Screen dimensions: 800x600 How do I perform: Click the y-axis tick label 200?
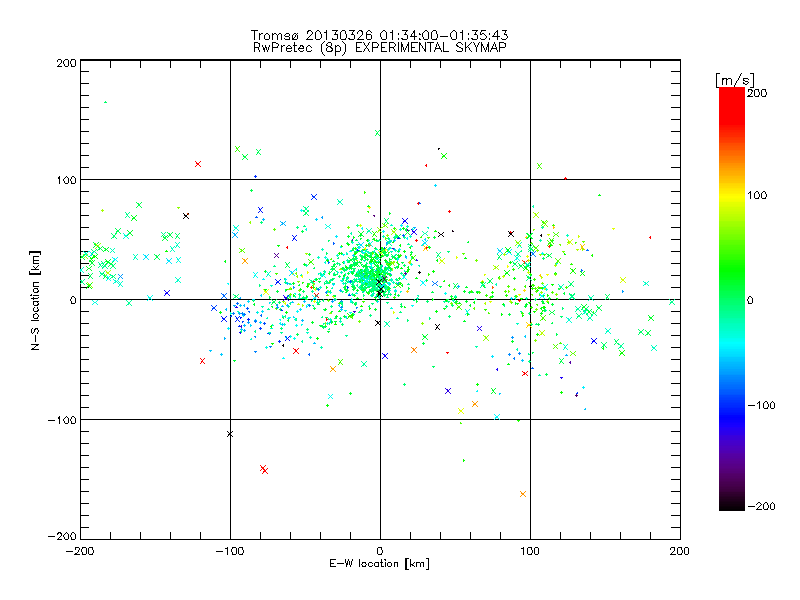pos(66,63)
